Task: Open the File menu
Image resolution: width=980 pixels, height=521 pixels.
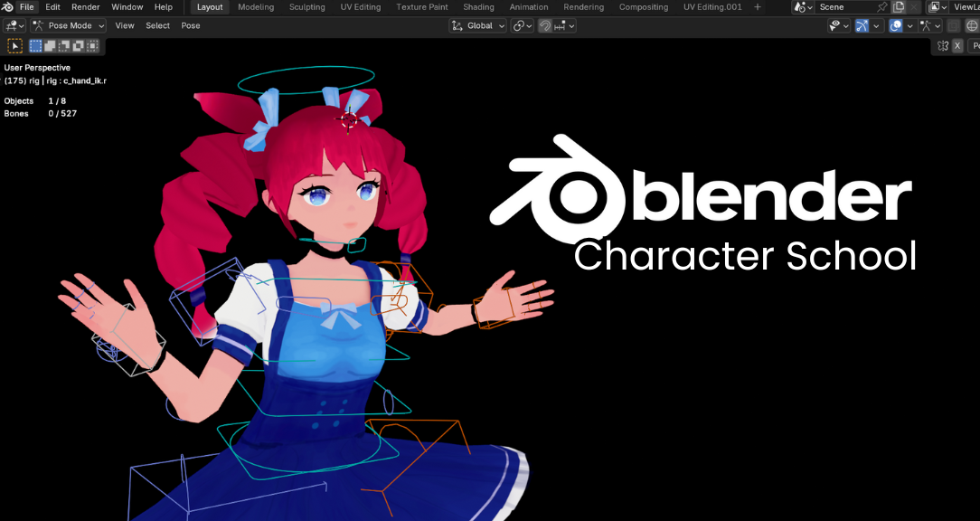Action: tap(27, 7)
